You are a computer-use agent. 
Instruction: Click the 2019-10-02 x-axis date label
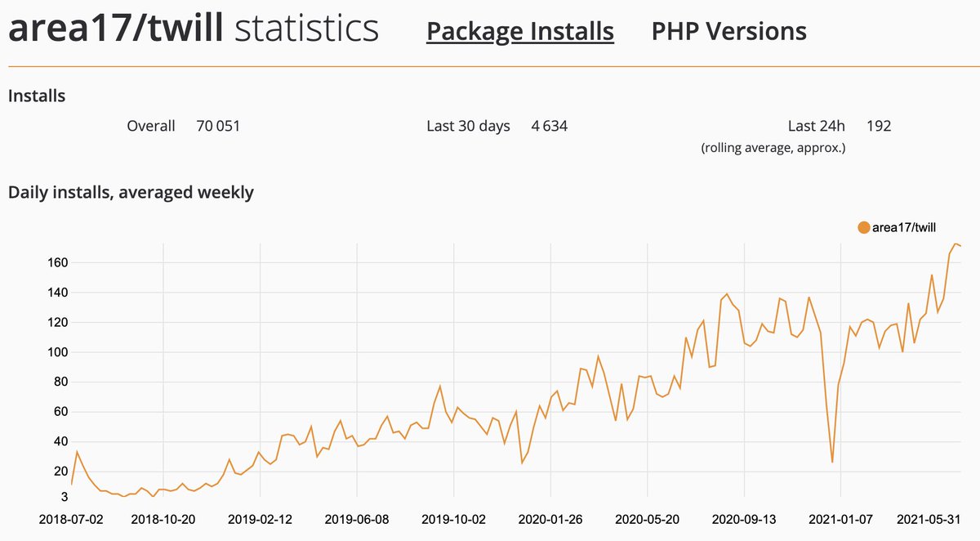pos(454,519)
